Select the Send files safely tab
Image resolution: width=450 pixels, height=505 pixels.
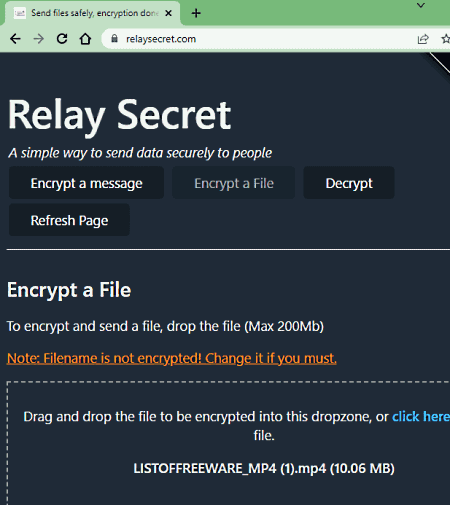coord(93,13)
